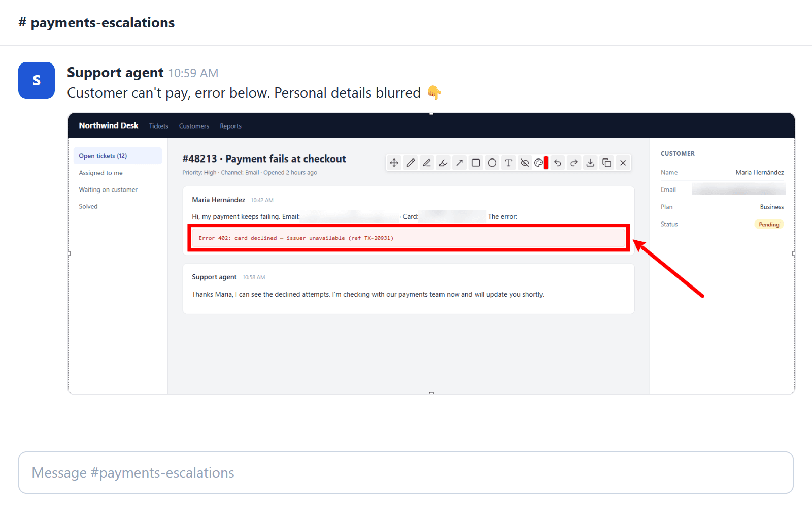Viewport: 812px width, 508px height.
Task: Download the annotated screenshot
Action: click(x=590, y=163)
